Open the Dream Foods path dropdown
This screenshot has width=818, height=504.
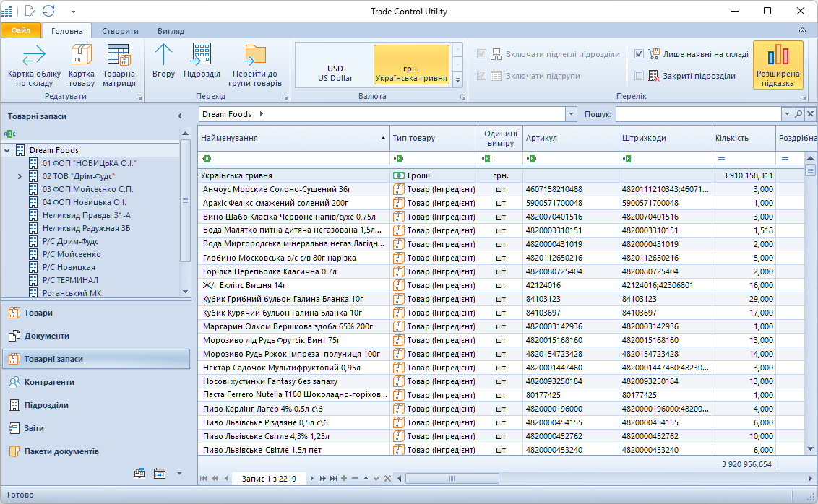coord(572,114)
